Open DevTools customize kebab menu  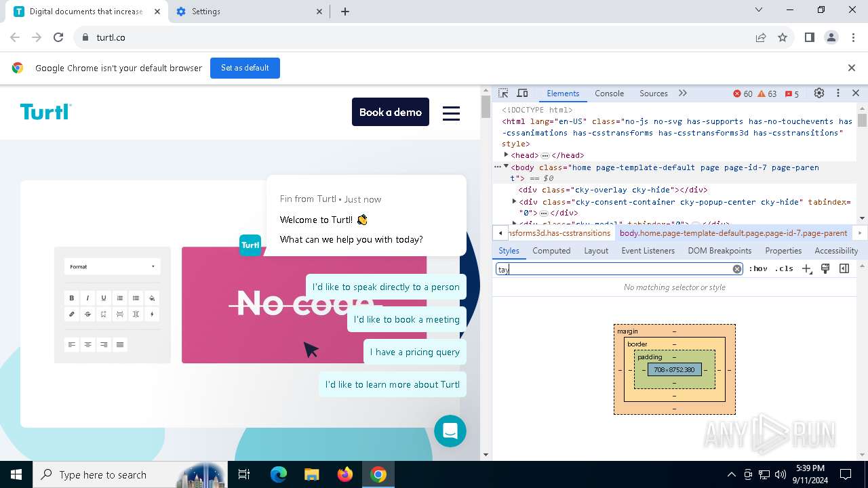click(x=838, y=94)
